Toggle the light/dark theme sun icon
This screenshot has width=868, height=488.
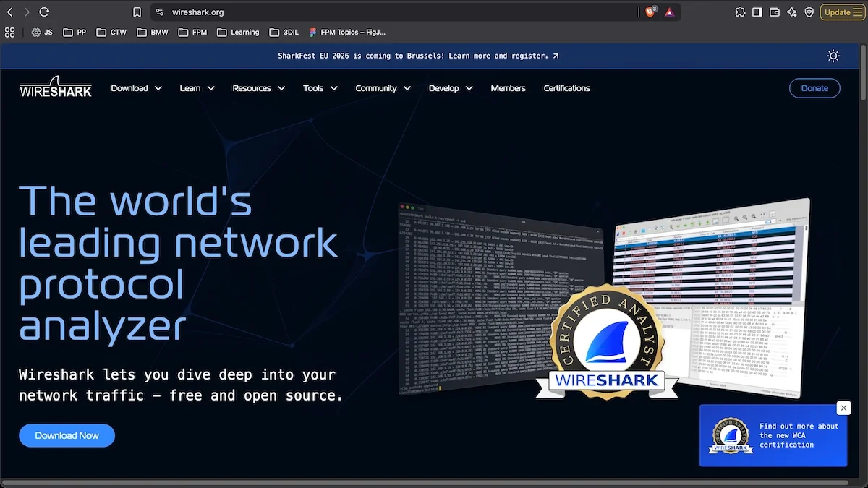[833, 56]
